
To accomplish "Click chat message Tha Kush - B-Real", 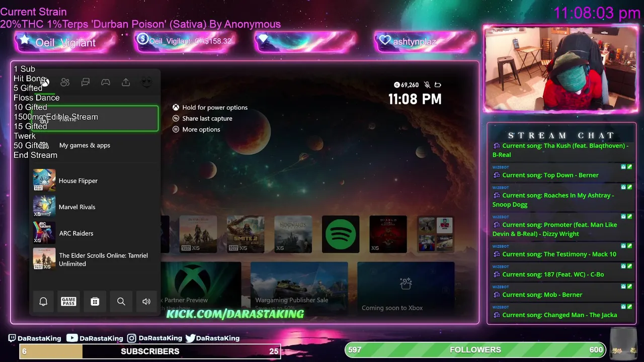I will (x=561, y=150).
